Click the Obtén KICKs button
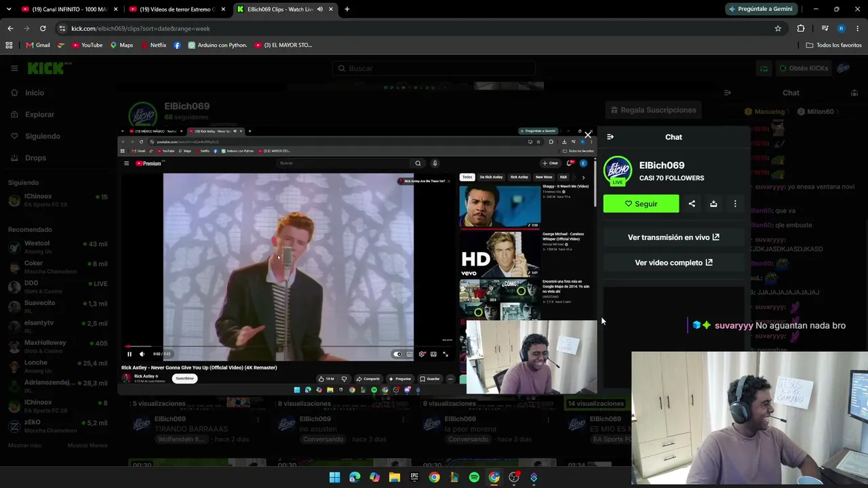 [804, 68]
